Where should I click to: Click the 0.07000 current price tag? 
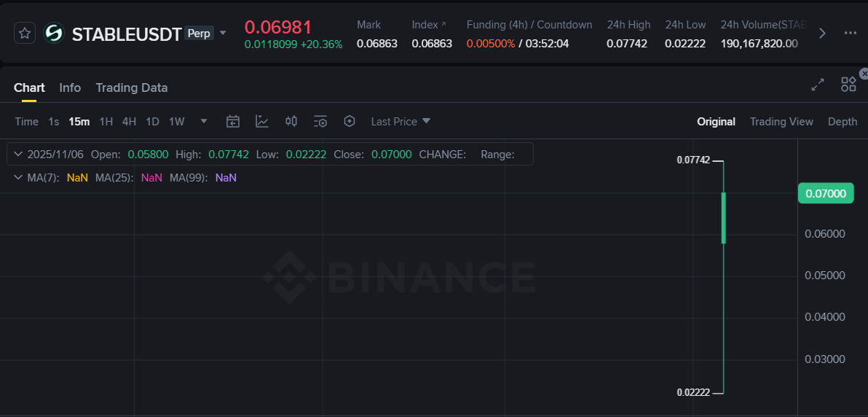(x=826, y=193)
